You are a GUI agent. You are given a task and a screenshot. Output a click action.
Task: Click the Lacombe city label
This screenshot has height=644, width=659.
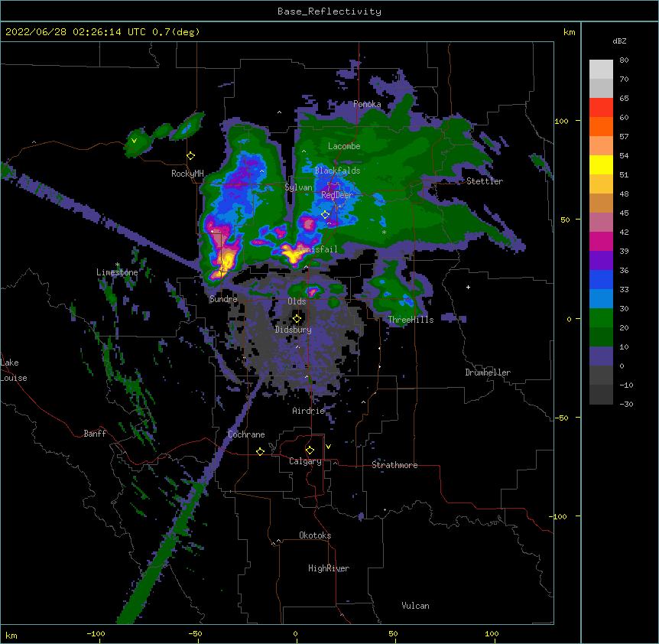click(344, 146)
